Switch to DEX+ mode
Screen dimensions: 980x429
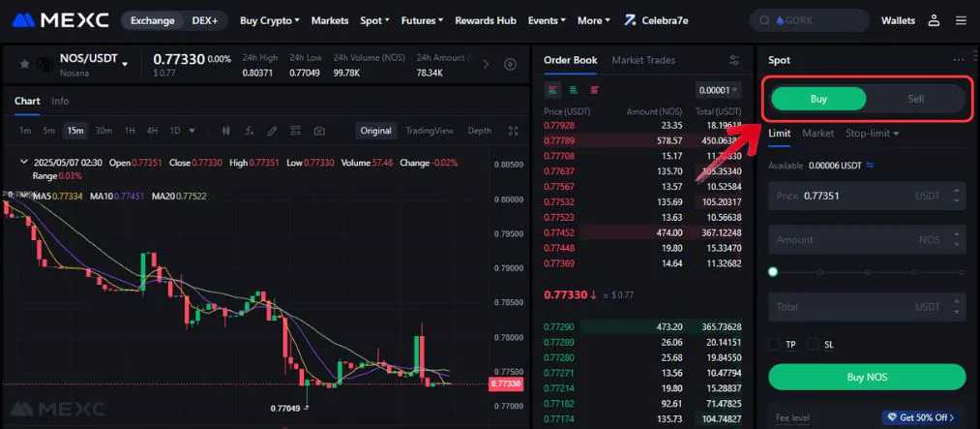pos(204,20)
